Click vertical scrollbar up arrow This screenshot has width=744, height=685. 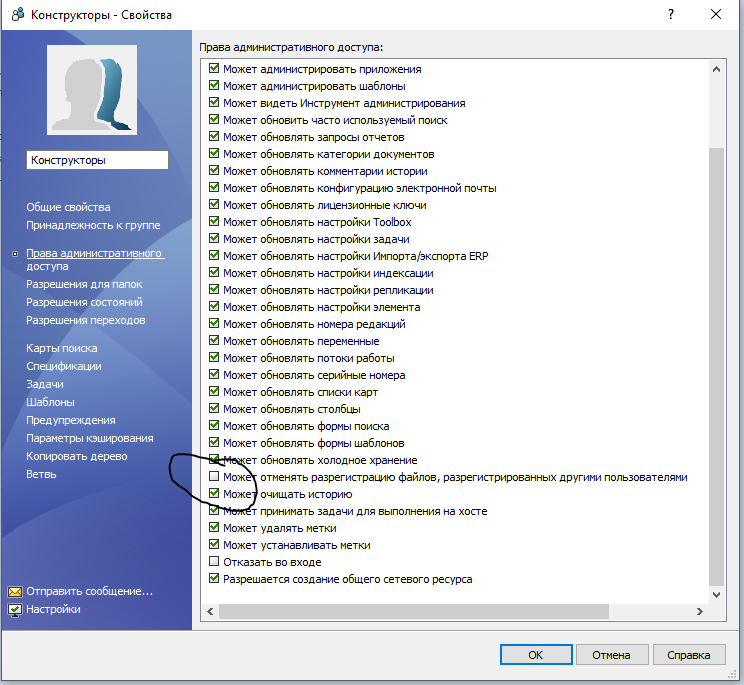[x=716, y=69]
